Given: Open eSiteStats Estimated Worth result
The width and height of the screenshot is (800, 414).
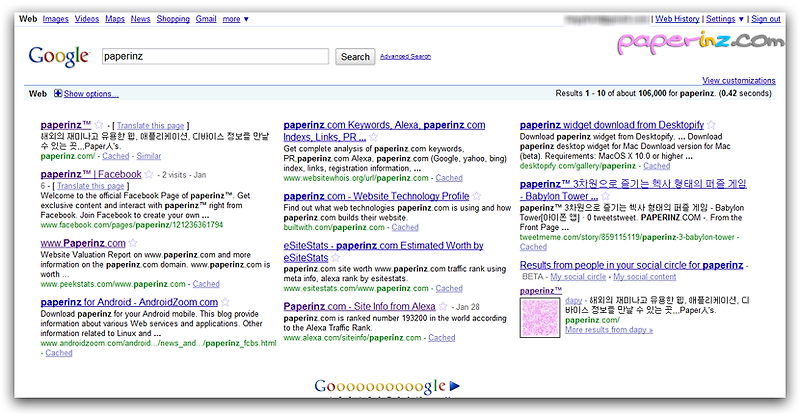Looking at the screenshot, I should (384, 252).
